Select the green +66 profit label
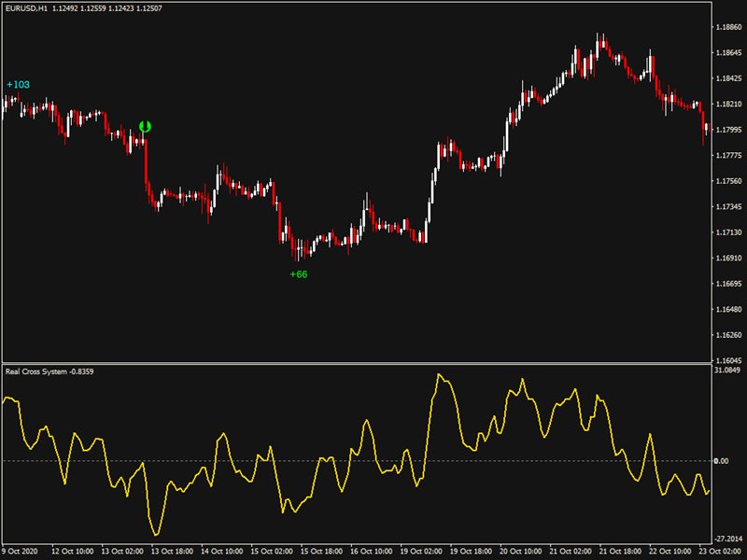Image resolution: width=747 pixels, height=560 pixels. tap(299, 274)
